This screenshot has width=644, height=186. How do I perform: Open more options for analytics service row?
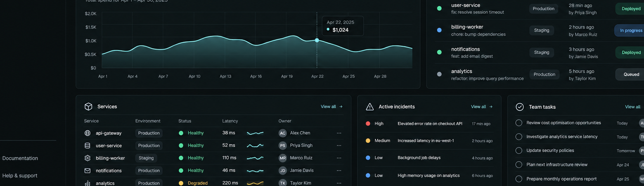pos(339,183)
